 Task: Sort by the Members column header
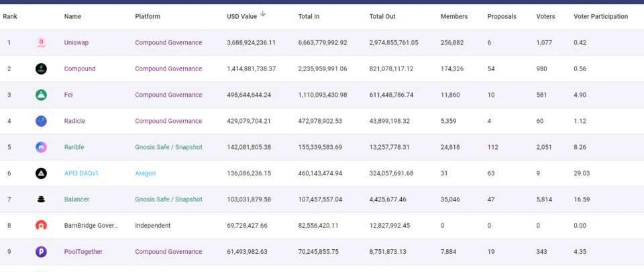[x=454, y=16]
